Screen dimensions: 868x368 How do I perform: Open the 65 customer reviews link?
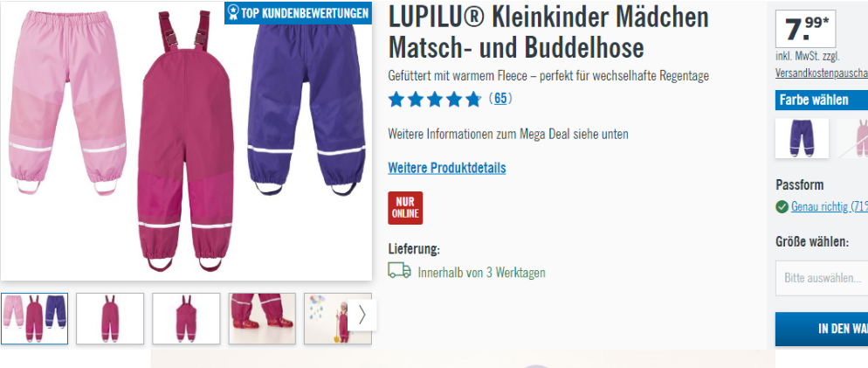pos(500,99)
